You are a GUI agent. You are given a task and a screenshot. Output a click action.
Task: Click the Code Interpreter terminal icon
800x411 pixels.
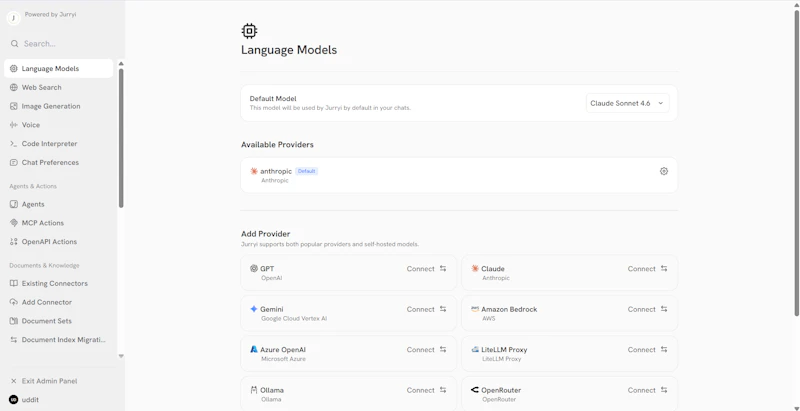14,144
